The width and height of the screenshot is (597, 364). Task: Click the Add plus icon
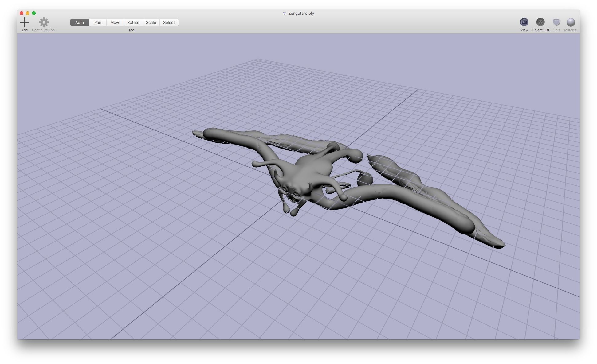tap(25, 22)
